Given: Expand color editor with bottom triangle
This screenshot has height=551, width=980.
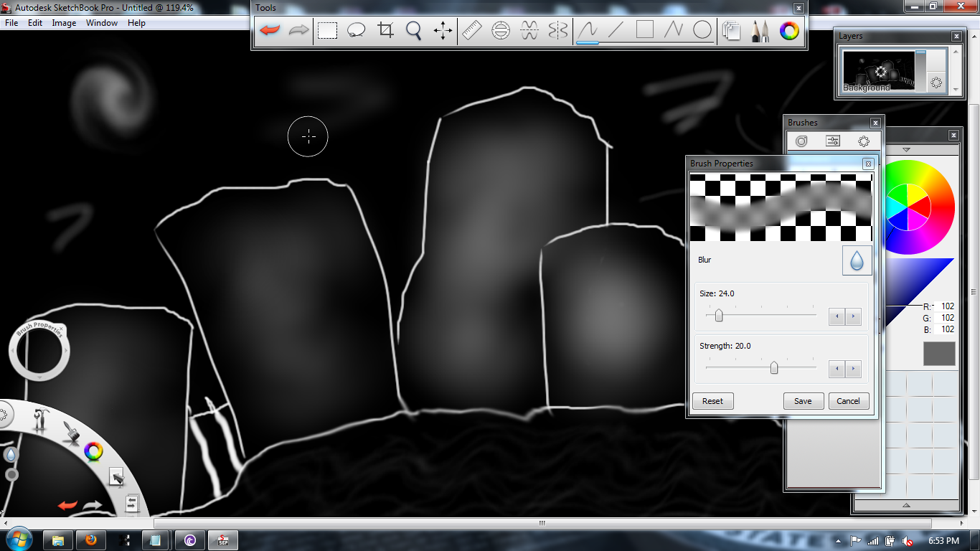Looking at the screenshot, I should point(906,505).
